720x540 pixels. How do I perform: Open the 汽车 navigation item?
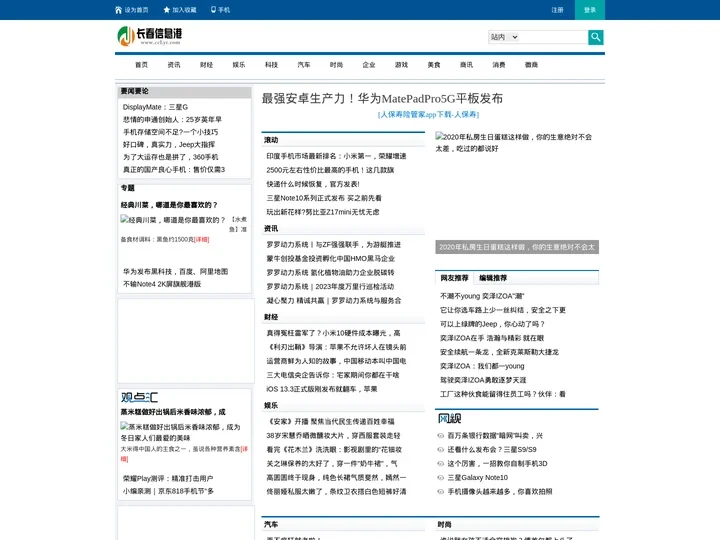(304, 65)
